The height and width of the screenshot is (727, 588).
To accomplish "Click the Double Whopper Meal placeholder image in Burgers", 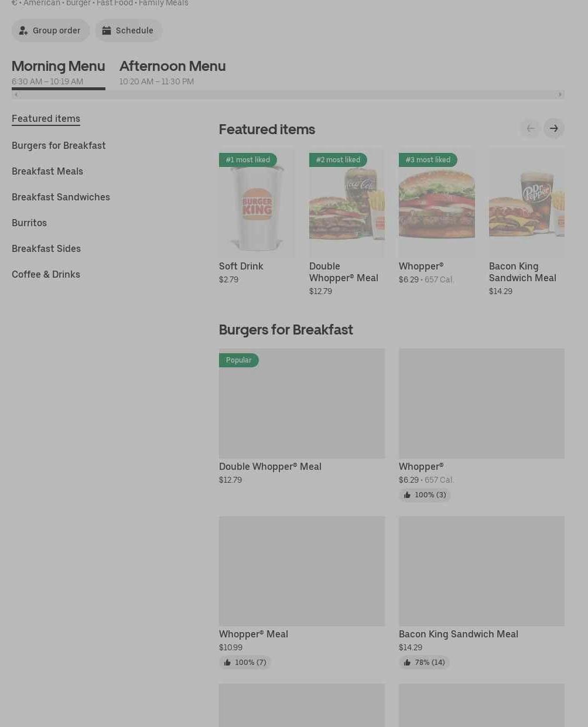I will (302, 404).
